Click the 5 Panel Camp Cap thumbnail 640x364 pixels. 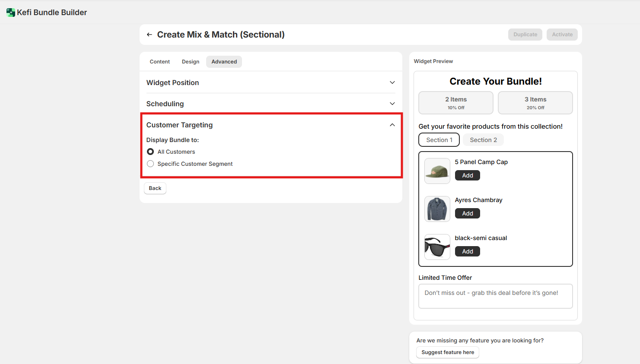437,171
